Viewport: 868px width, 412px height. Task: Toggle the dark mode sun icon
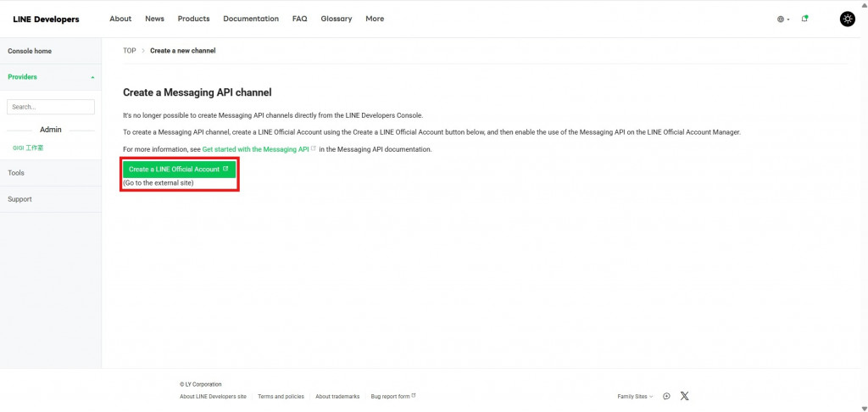coord(848,19)
